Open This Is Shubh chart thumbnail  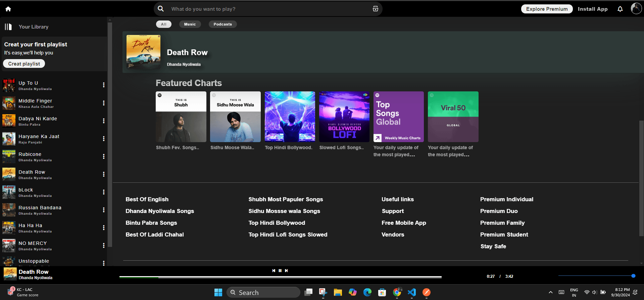tap(181, 117)
